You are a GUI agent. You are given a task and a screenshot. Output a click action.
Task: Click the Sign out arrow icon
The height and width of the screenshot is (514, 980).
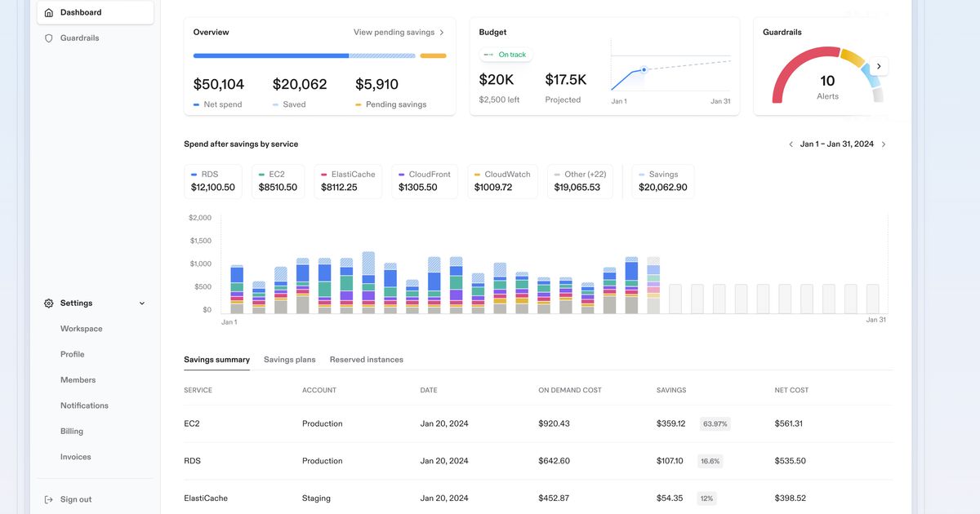pyautogui.click(x=49, y=499)
